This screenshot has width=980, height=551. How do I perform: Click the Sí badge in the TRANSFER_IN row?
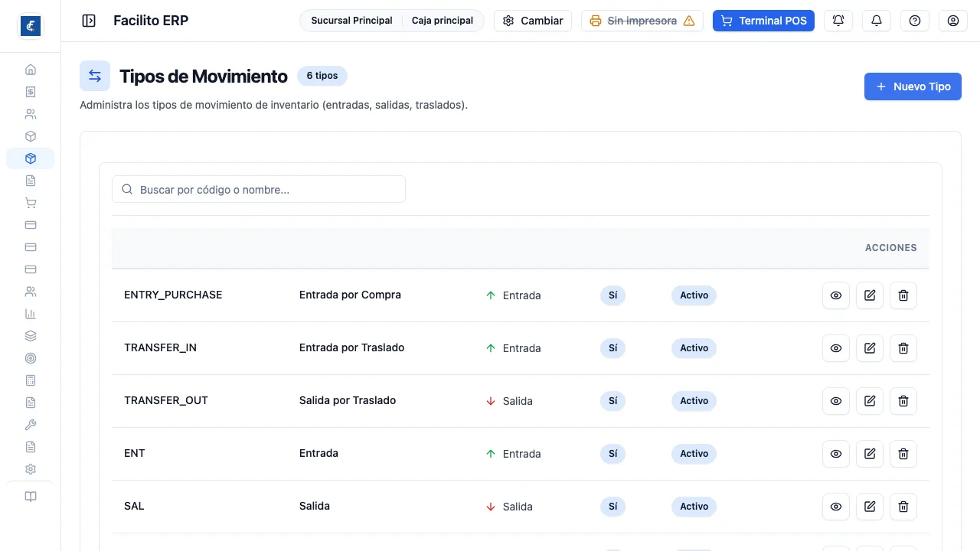tap(612, 348)
